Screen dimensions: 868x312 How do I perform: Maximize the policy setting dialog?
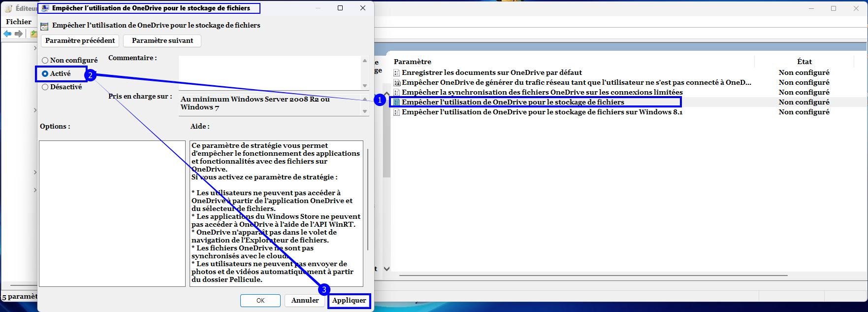pos(340,8)
